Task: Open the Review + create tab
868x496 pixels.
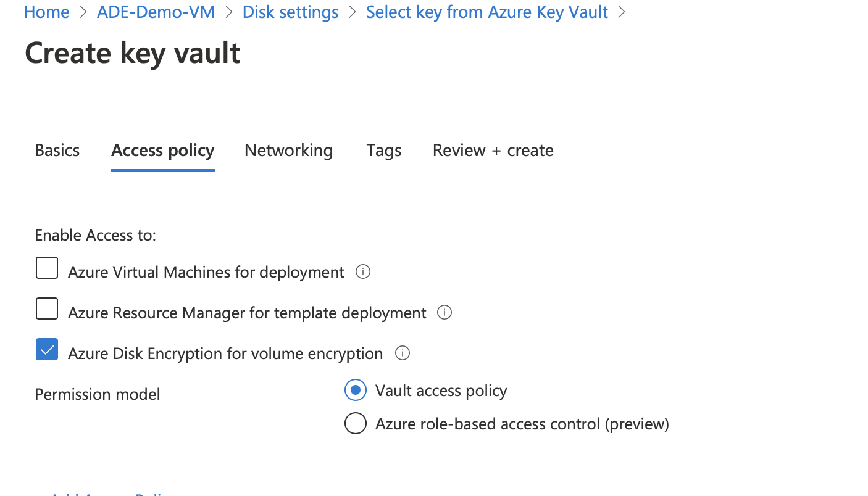Action: (x=493, y=150)
